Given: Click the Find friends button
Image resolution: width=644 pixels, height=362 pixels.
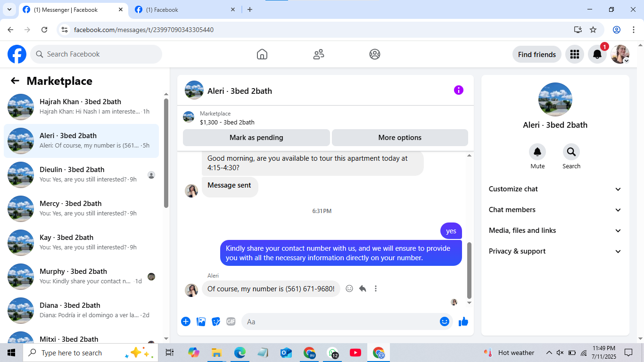Looking at the screenshot, I should click(537, 54).
